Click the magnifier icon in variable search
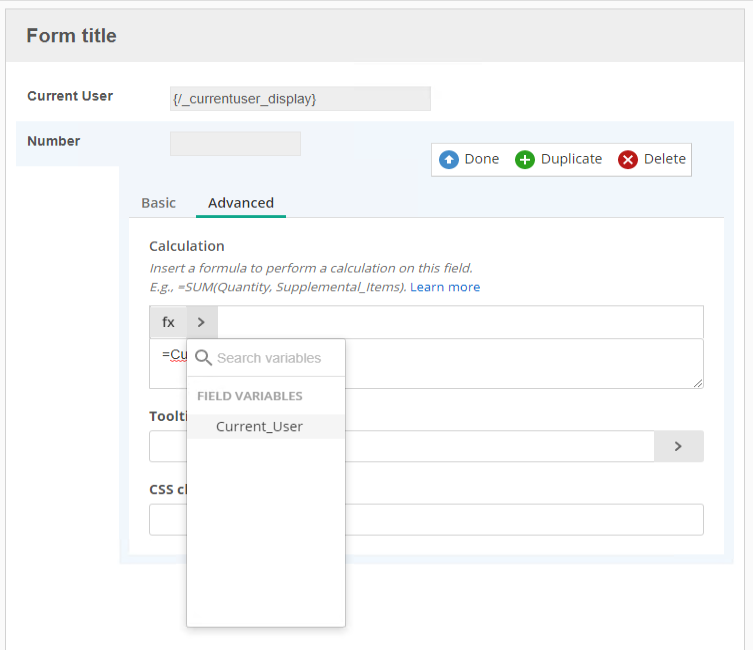753x650 pixels. coord(203,358)
